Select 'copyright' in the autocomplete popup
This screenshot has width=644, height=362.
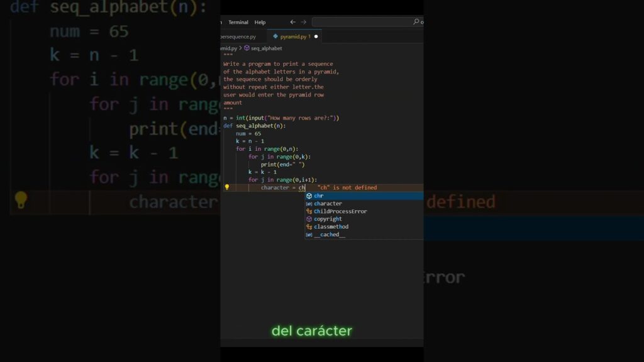pyautogui.click(x=328, y=219)
